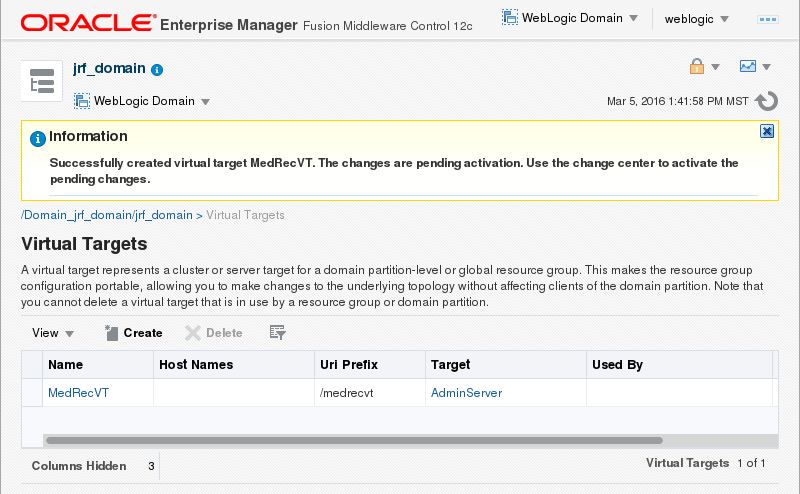Viewport: 800px width, 494px height.
Task: Click the info icon next to jrf_domain
Action: (157, 70)
